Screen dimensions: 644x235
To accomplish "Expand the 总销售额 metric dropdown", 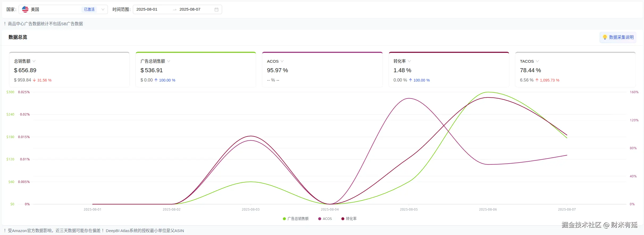I will [x=34, y=61].
